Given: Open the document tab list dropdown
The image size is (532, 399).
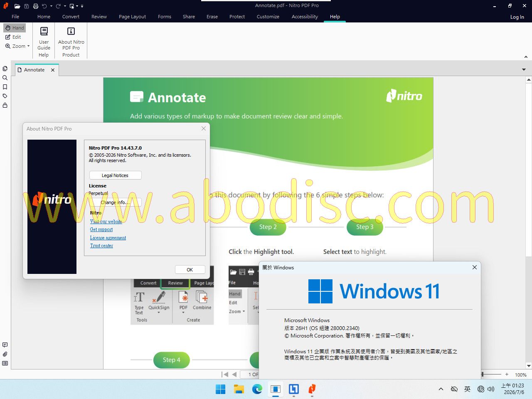Looking at the screenshot, I should point(524,69).
